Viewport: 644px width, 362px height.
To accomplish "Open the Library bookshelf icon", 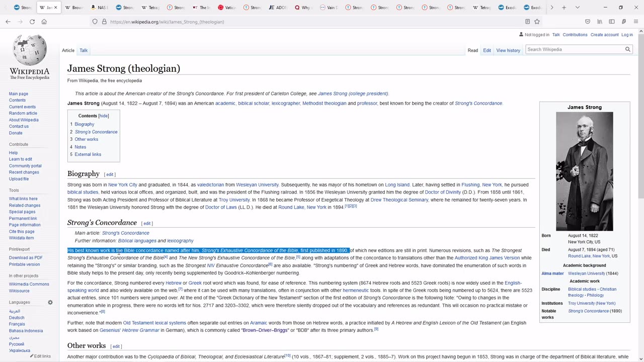I will coord(600,22).
